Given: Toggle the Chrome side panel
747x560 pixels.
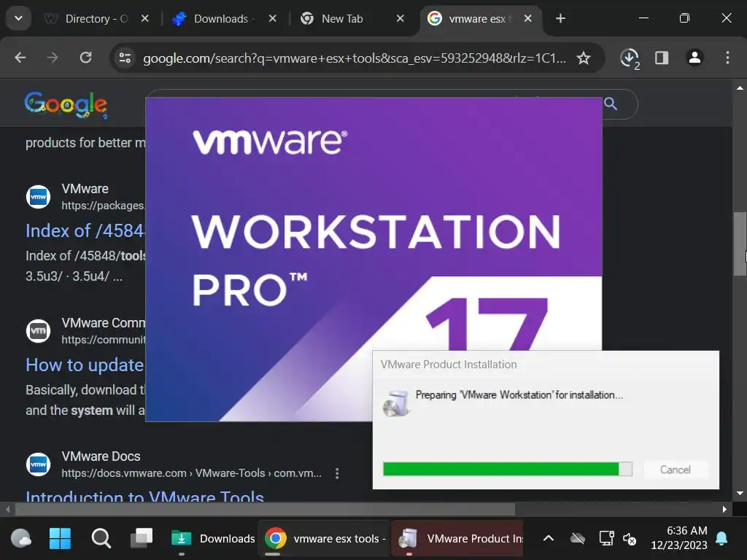Looking at the screenshot, I should [x=662, y=58].
